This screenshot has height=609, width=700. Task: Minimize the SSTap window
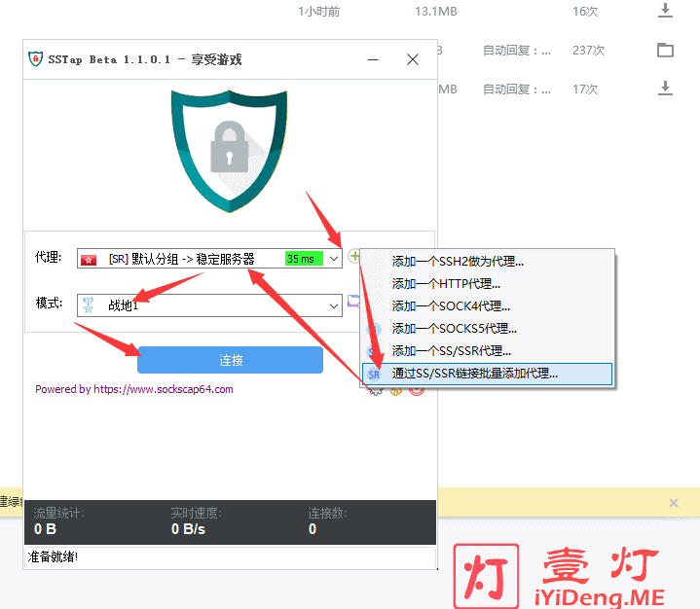[x=373, y=59]
